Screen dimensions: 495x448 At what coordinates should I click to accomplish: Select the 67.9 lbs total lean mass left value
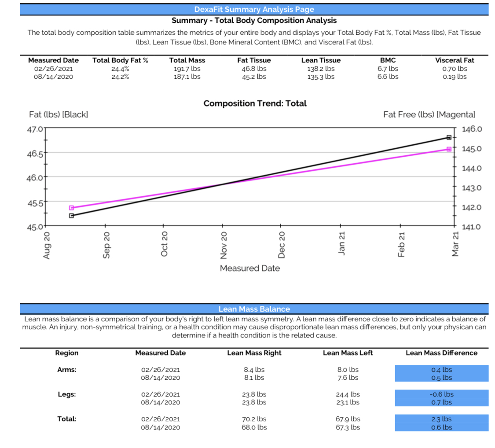coord(348,419)
